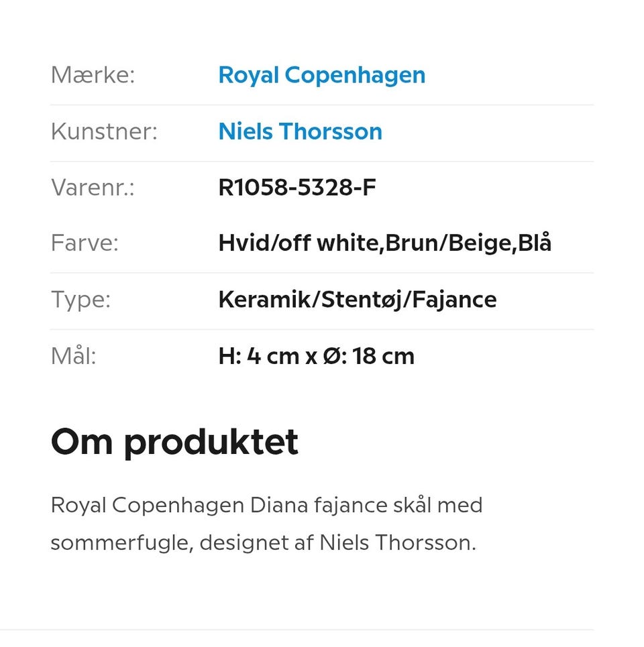Open the Royal Copenhagen brand link
The height and width of the screenshot is (647, 644).
point(321,75)
